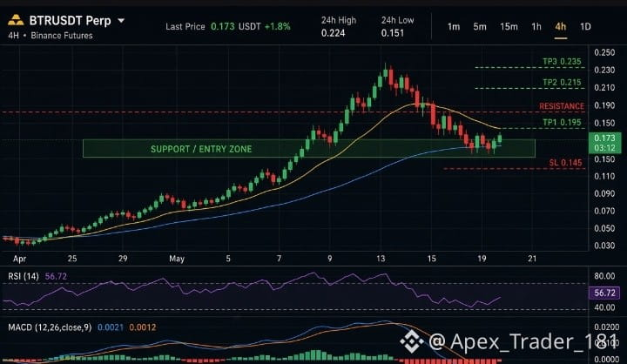Choose the 4h timeframe tab
Screen dimensions: 627x364
point(560,27)
